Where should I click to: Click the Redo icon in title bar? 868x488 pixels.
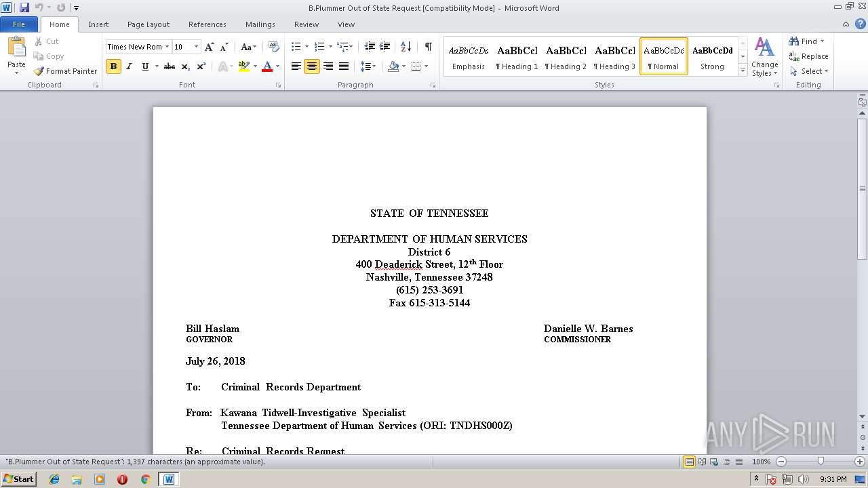pyautogui.click(x=61, y=7)
